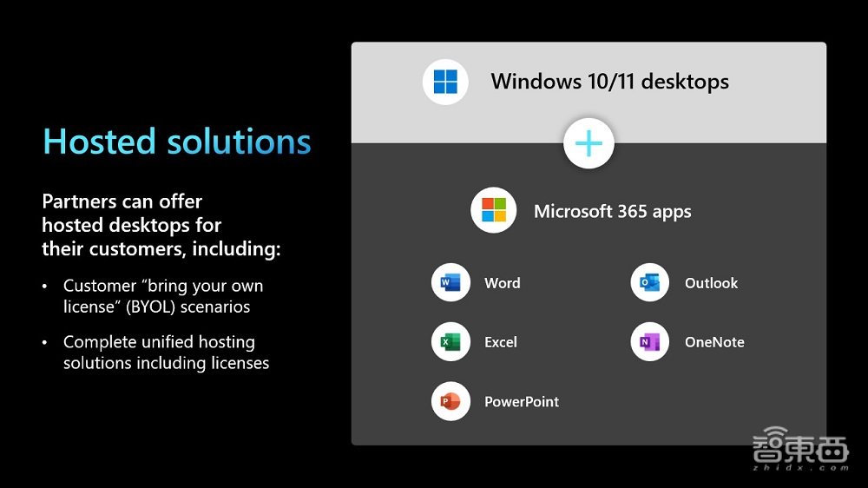Image resolution: width=868 pixels, height=488 pixels.
Task: Click the Outlook app icon
Action: (650, 282)
